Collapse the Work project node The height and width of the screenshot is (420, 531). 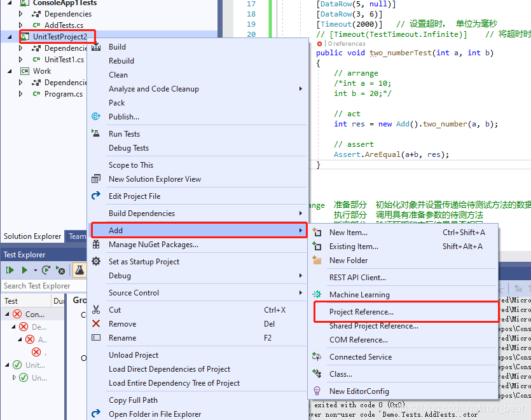(10, 71)
